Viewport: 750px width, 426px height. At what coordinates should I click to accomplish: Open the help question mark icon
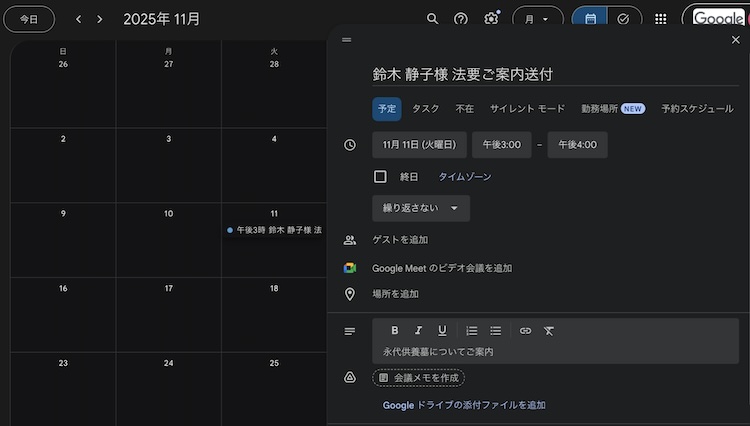[x=461, y=19]
